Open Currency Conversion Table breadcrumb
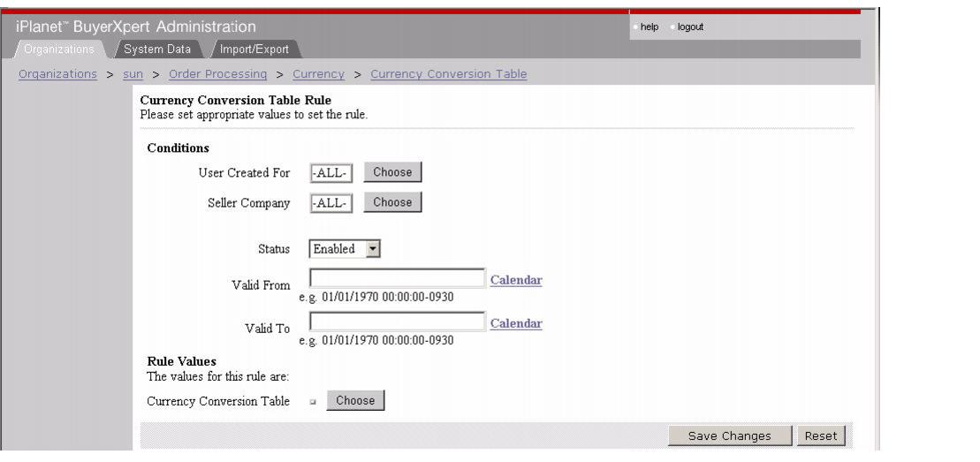The image size is (980, 462). tap(449, 74)
